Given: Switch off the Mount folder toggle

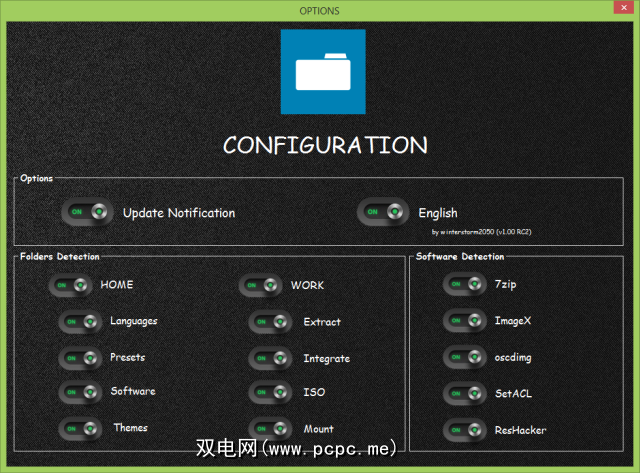Looking at the screenshot, I should click(x=270, y=429).
